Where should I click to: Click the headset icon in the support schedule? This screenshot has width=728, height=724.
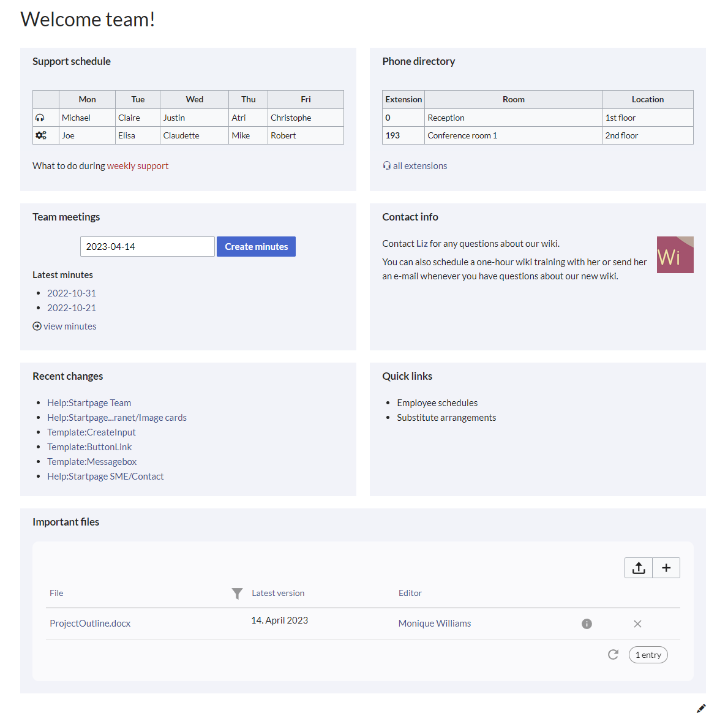[x=40, y=118]
